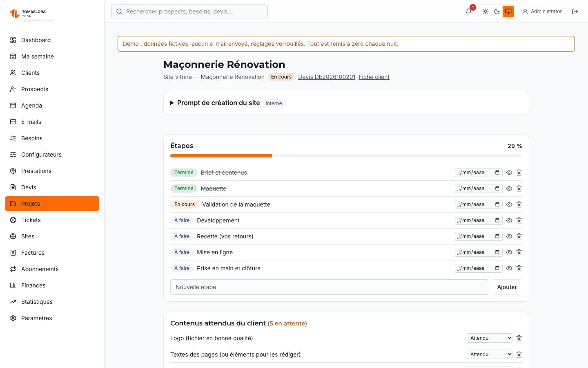The height and width of the screenshot is (368, 588).
Task: Delete the Maquette step
Action: [x=519, y=188]
